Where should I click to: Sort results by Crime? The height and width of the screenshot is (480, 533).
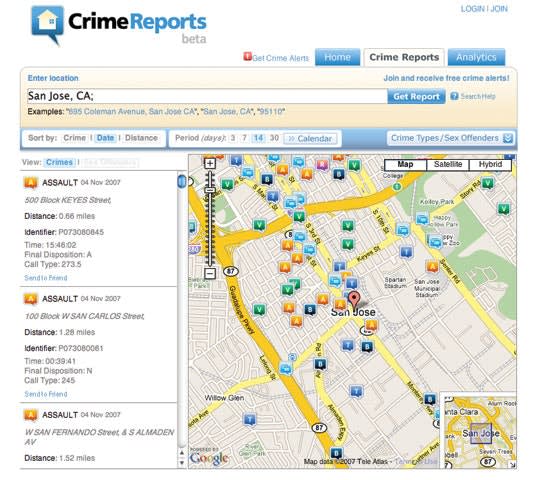pyautogui.click(x=74, y=138)
